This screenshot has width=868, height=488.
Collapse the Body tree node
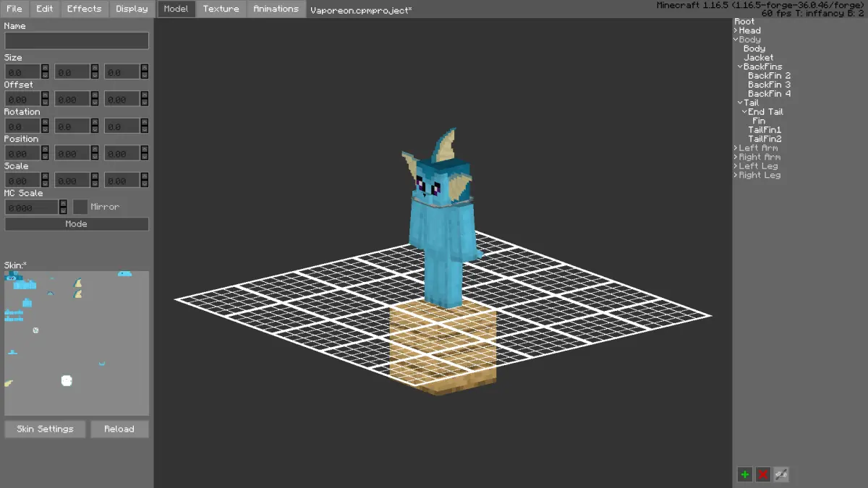tap(736, 40)
